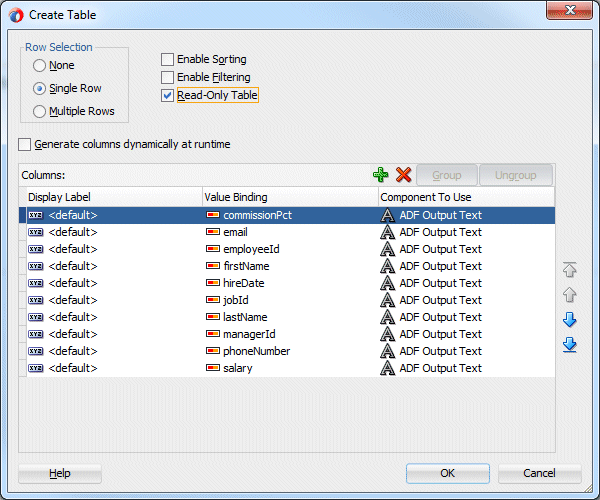Click the green plus add column icon

(x=380, y=175)
